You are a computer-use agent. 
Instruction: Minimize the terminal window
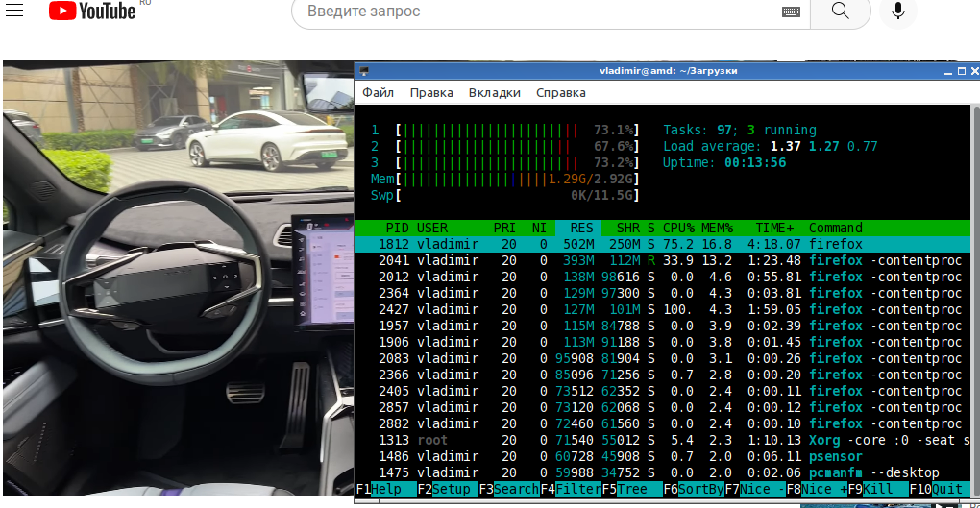click(x=948, y=71)
